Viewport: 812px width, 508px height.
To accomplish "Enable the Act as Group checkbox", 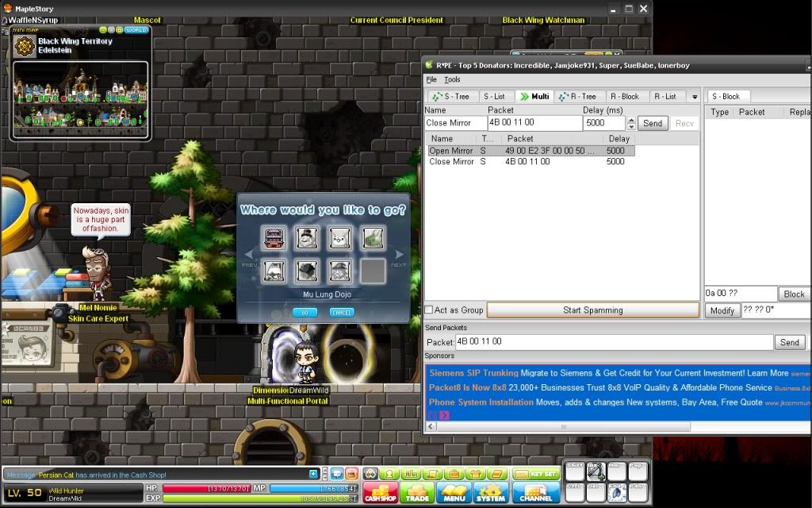I will tap(429, 310).
